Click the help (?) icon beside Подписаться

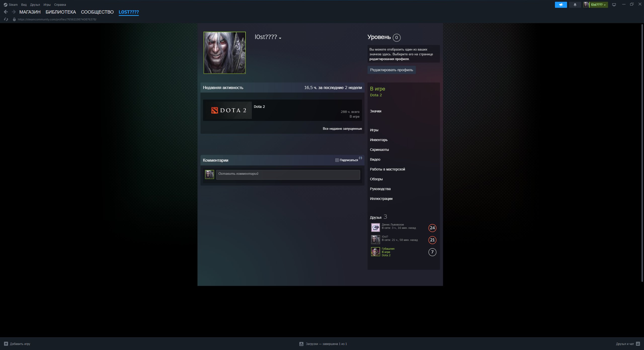click(x=360, y=158)
